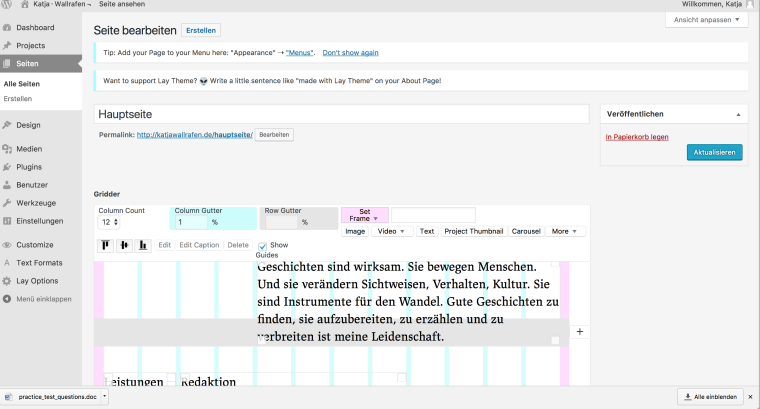Open the Video dropdown button
Viewport: 760px width, 409px height.
[x=392, y=231]
